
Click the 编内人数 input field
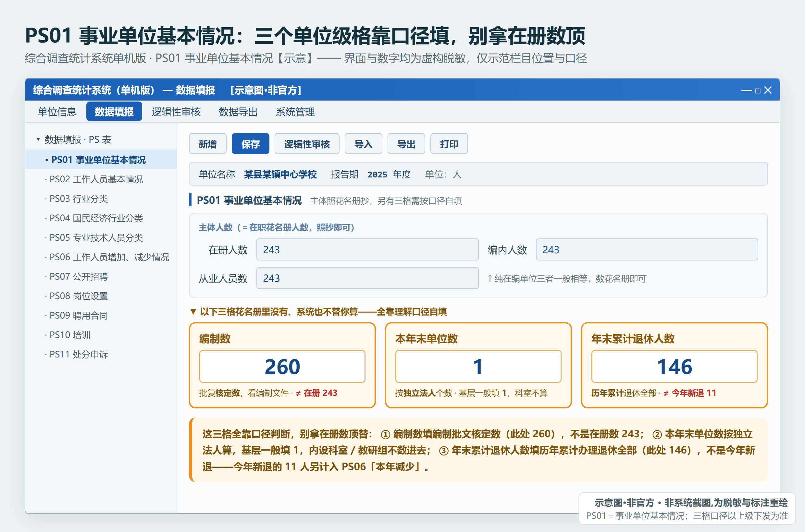pyautogui.click(x=647, y=250)
